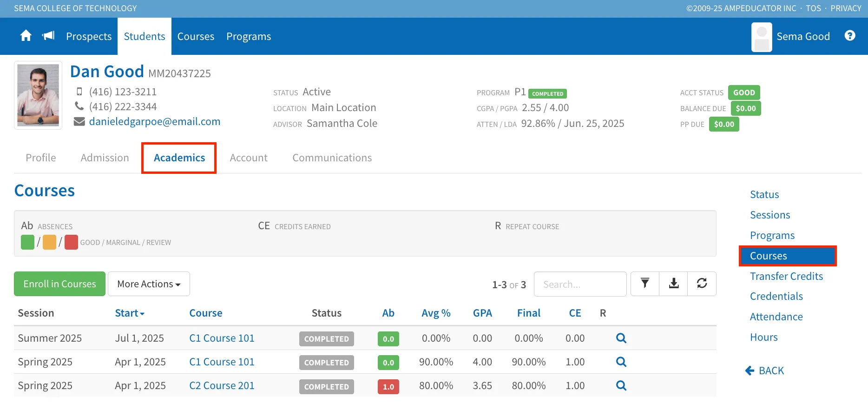The height and width of the screenshot is (410, 868).
Task: Click the red 1.0 absences badge
Action: click(388, 386)
